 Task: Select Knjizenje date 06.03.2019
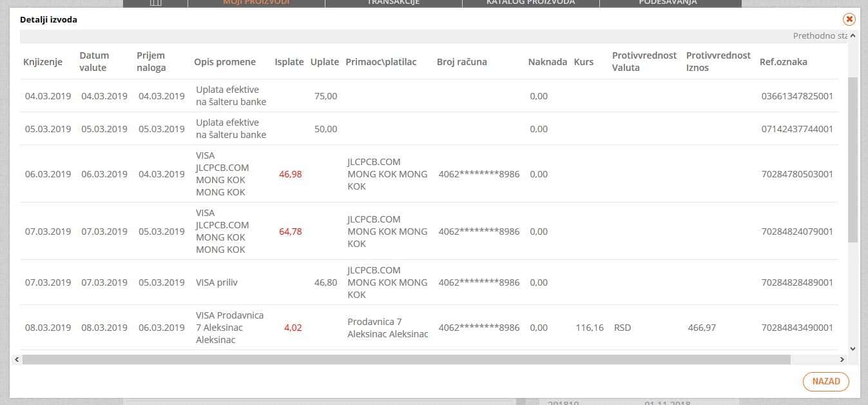coord(48,174)
